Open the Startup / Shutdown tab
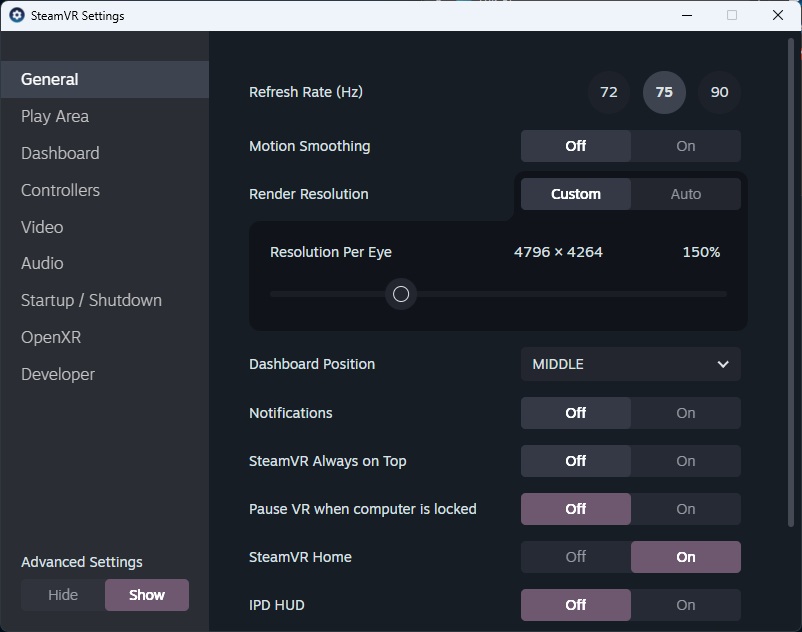The height and width of the screenshot is (632, 802). (x=105, y=300)
